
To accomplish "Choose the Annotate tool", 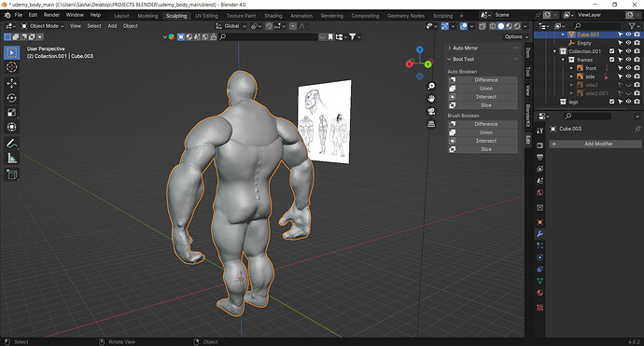I will click(x=11, y=144).
